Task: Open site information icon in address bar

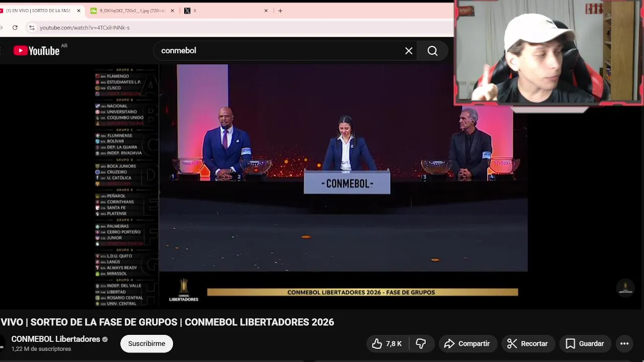Action: point(32,28)
